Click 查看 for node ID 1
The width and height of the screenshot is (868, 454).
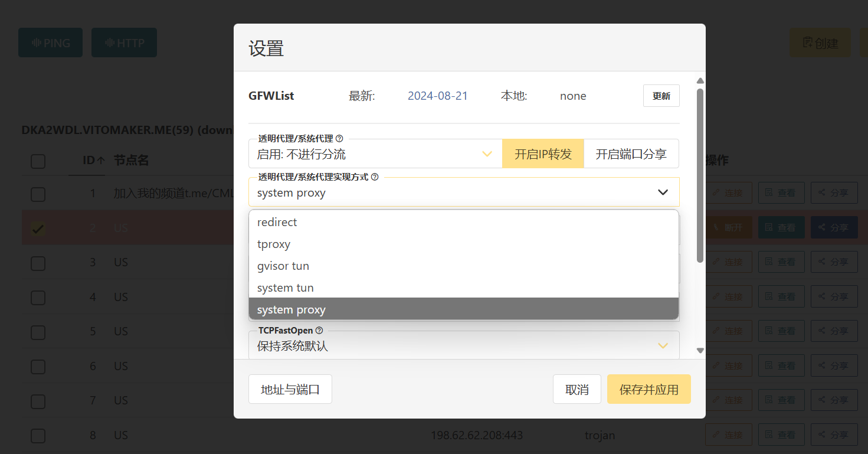(x=781, y=192)
